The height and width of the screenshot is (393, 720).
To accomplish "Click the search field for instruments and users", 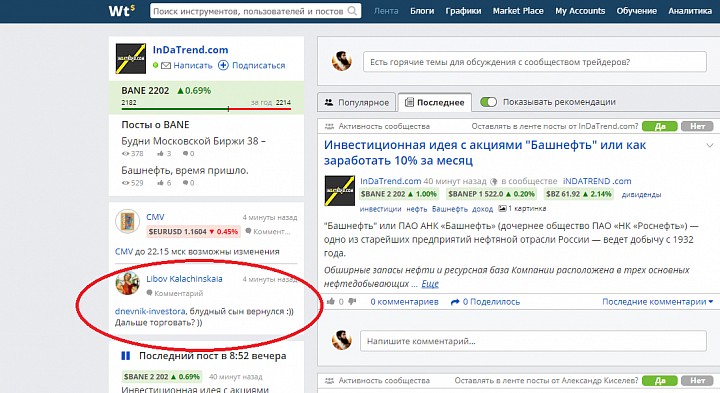I will click(x=255, y=11).
